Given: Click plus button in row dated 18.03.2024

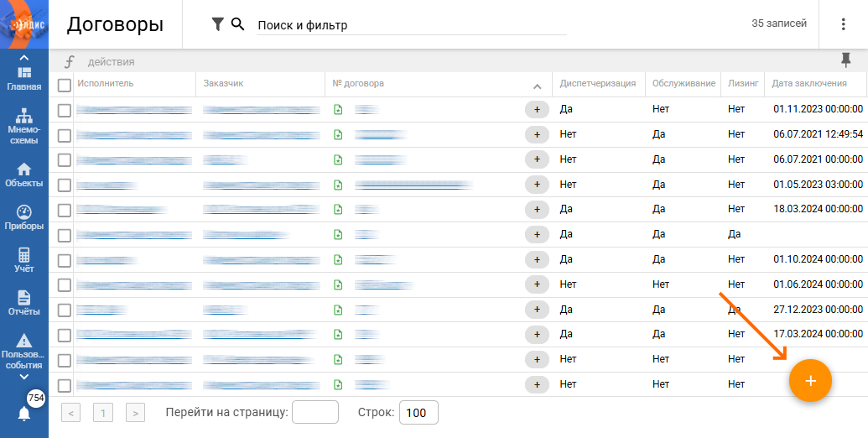Looking at the screenshot, I should point(537,209).
